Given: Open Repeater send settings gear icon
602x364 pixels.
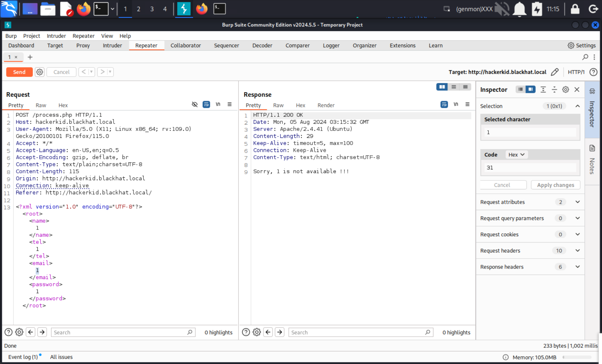Looking at the screenshot, I should tap(40, 72).
